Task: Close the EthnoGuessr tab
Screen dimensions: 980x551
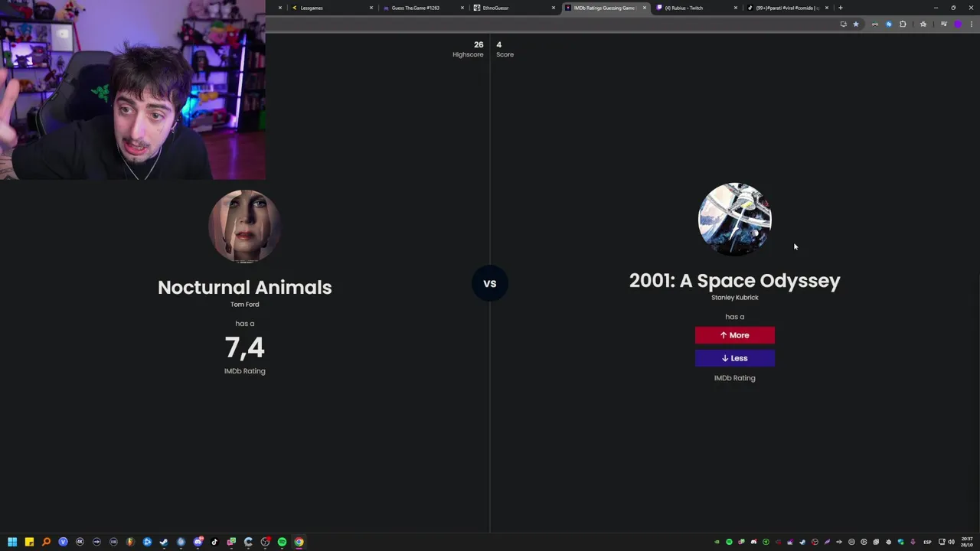Action: (554, 8)
